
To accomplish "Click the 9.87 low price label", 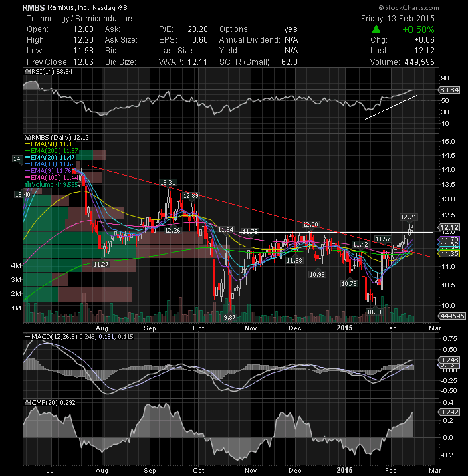I will tap(229, 318).
